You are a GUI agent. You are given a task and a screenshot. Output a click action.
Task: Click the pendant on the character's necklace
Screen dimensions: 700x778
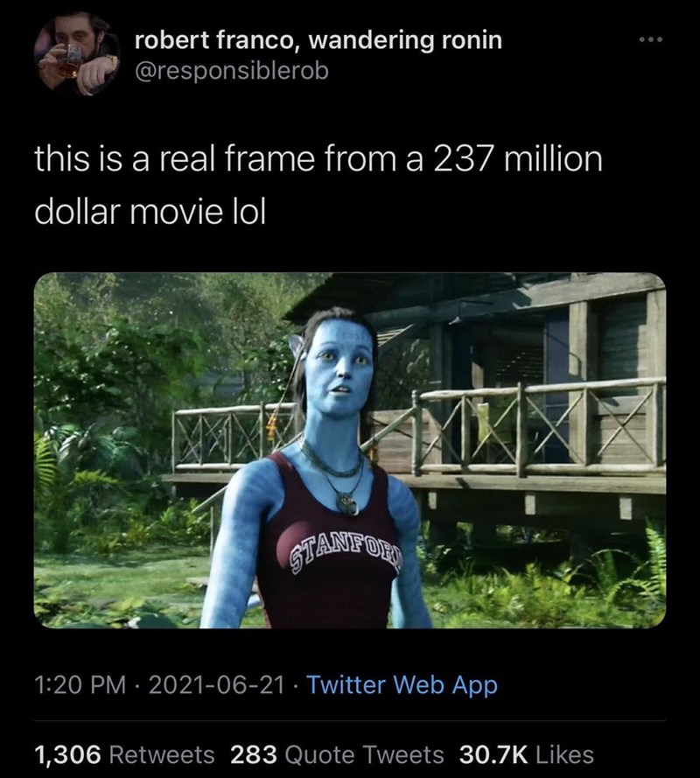tap(349, 505)
